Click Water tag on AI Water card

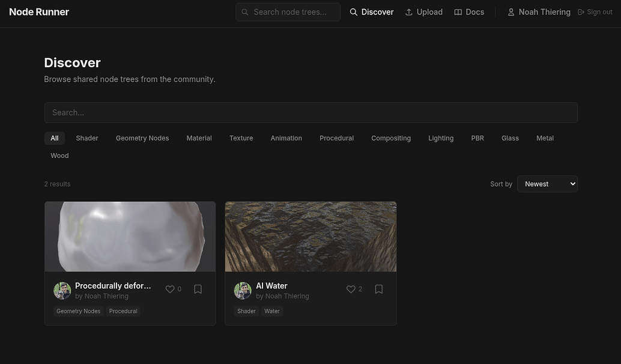[x=272, y=311]
